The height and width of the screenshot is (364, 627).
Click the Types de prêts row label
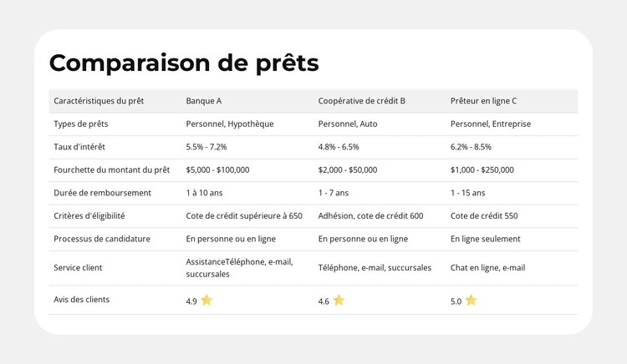coord(80,124)
